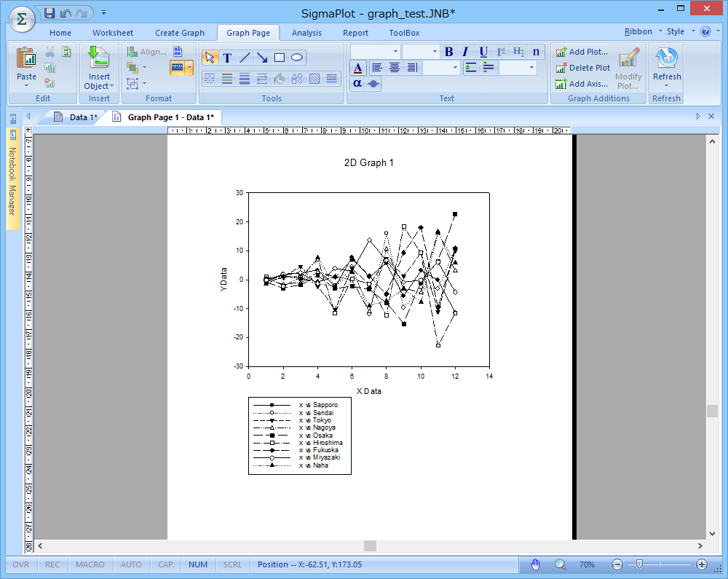728x579 pixels.
Task: Click the zoom slider handle
Action: pyautogui.click(x=639, y=564)
